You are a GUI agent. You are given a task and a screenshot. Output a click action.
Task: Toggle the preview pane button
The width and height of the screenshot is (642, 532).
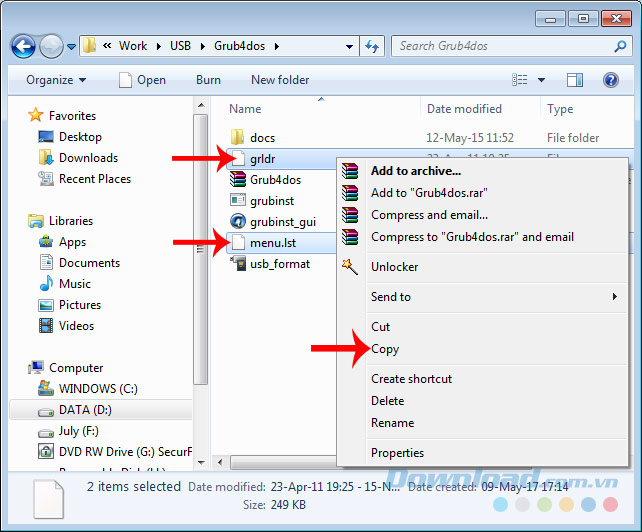575,80
